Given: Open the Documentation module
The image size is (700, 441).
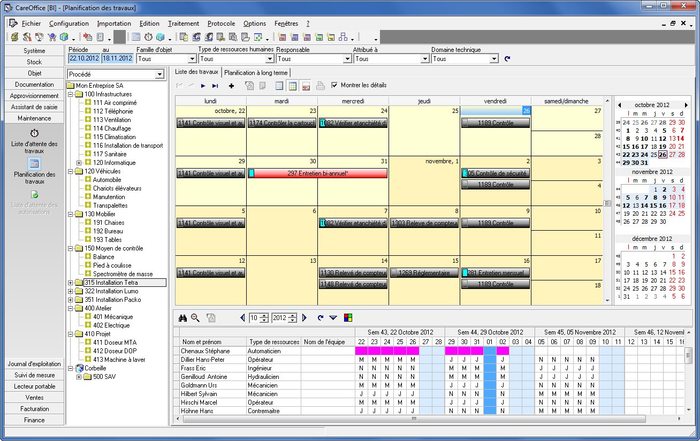Looking at the screenshot, I should [x=34, y=84].
